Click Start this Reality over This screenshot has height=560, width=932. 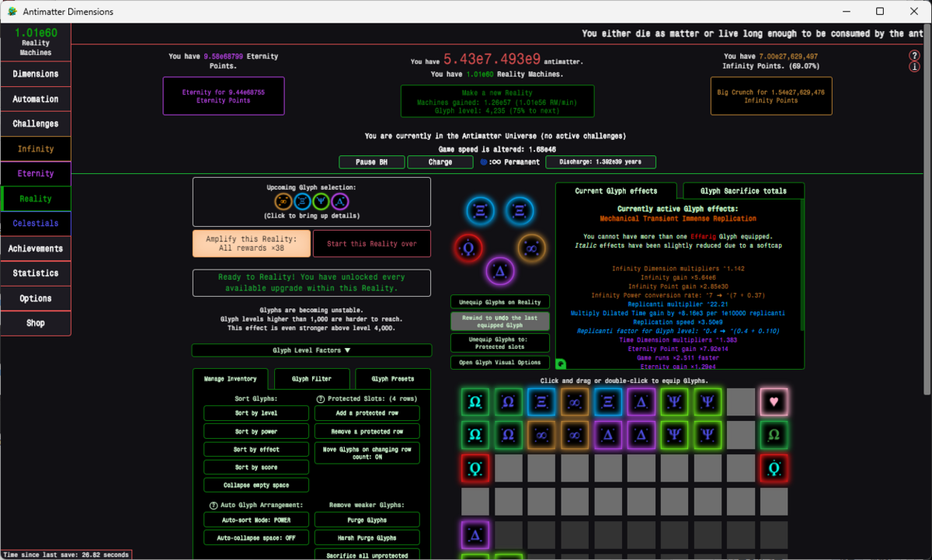(x=372, y=243)
